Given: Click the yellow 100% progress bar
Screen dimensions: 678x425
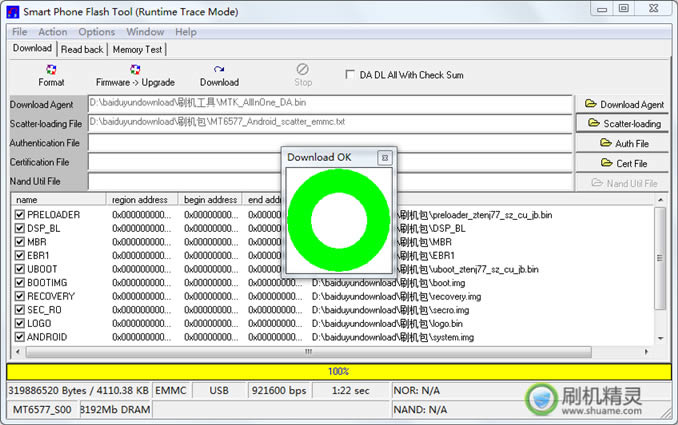Looking at the screenshot, I should point(338,371).
